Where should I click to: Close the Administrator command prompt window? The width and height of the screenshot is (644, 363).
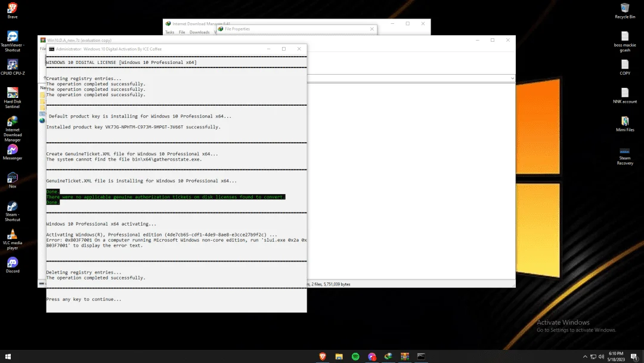(299, 49)
